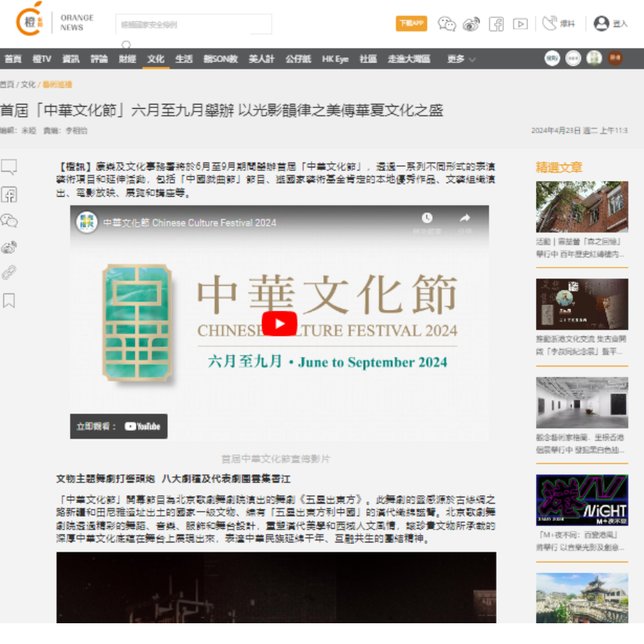644x644 pixels.
Task: Open featured article caption under white gallery
Action: click(580, 444)
